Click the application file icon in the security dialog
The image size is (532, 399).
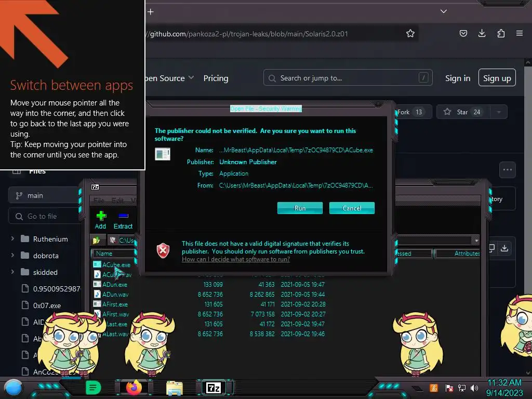coord(163,154)
